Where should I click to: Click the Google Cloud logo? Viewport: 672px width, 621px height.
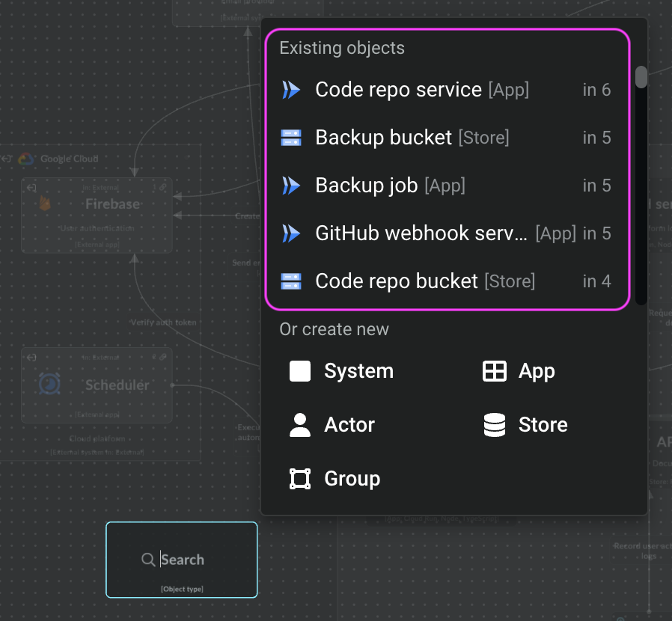(27, 159)
